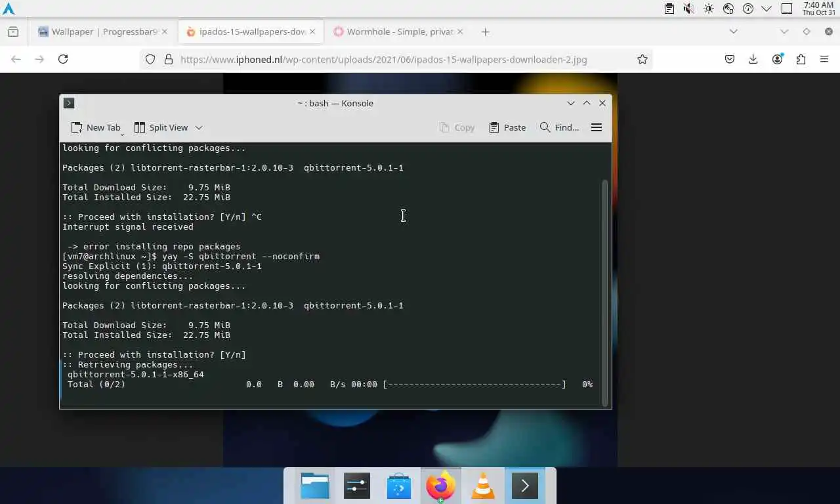
Task: Open Firefox View in tab bar
Action: 13,31
